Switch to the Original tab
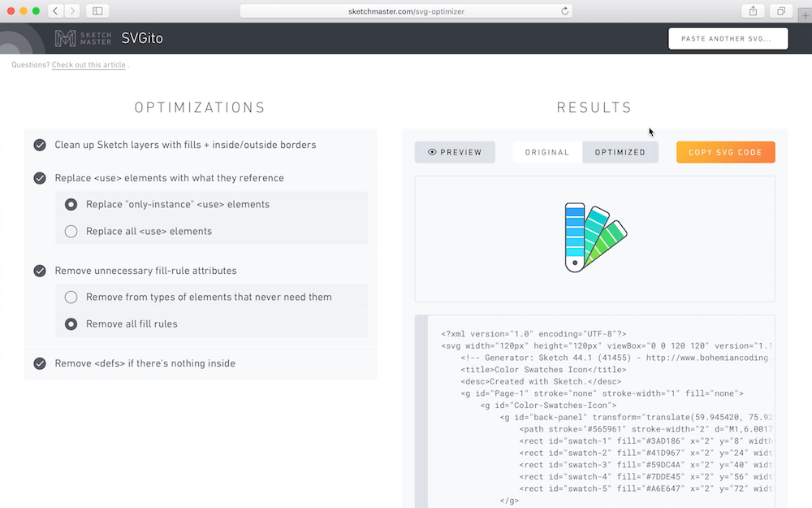The width and height of the screenshot is (812, 508). point(547,152)
